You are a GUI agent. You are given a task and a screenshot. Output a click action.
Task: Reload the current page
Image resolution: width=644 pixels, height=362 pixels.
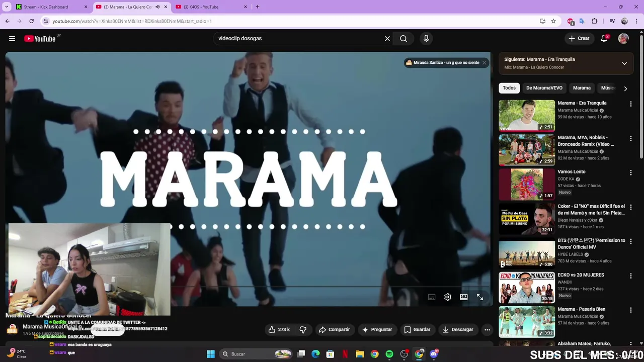[x=31, y=21]
